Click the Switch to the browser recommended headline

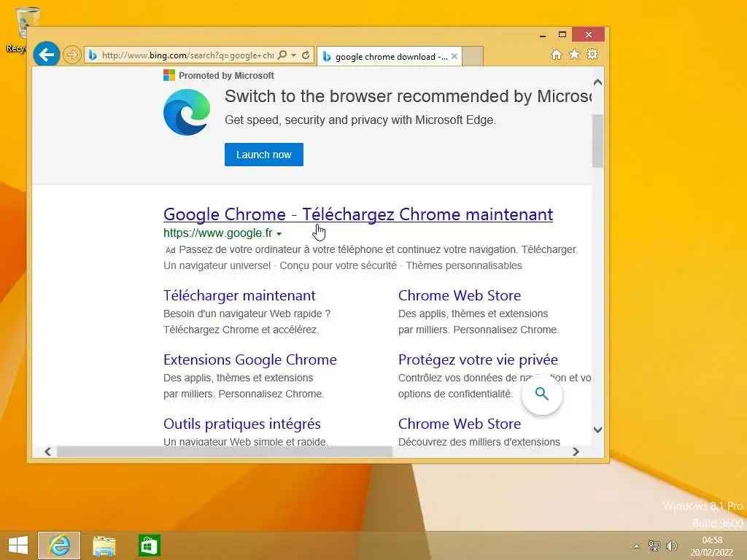coord(409,96)
